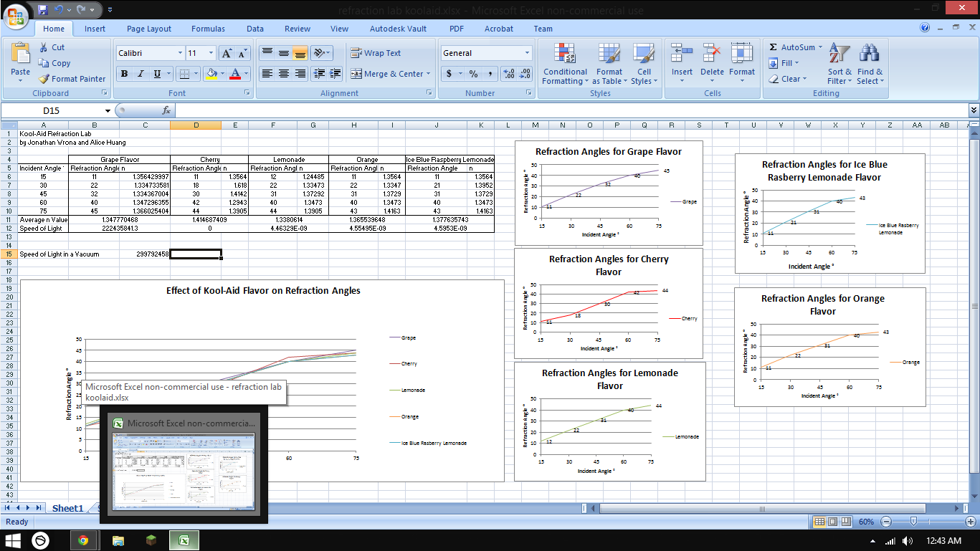Select the Sheet1 worksheet tab
Viewport: 980px width, 551px height.
(67, 508)
